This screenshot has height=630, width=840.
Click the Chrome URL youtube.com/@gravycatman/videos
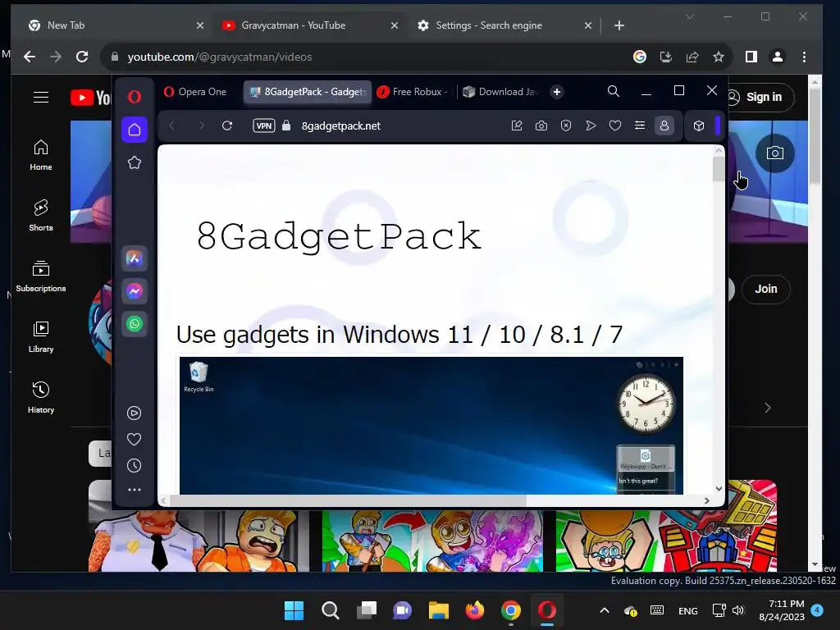point(220,57)
